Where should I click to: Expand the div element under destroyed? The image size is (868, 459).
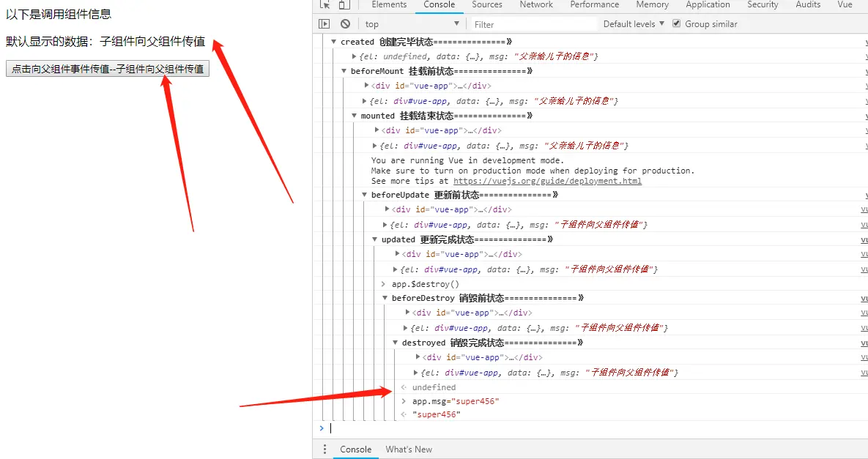point(418,357)
